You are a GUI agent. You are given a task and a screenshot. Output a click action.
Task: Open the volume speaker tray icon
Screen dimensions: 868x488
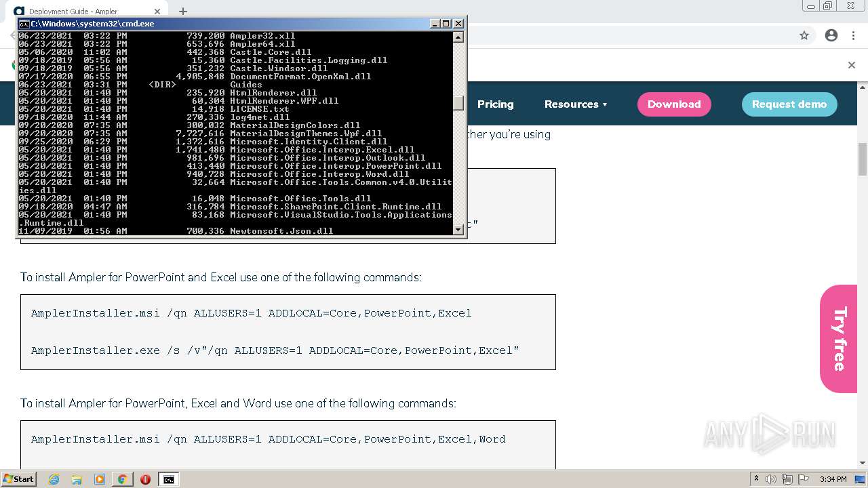pyautogui.click(x=771, y=479)
